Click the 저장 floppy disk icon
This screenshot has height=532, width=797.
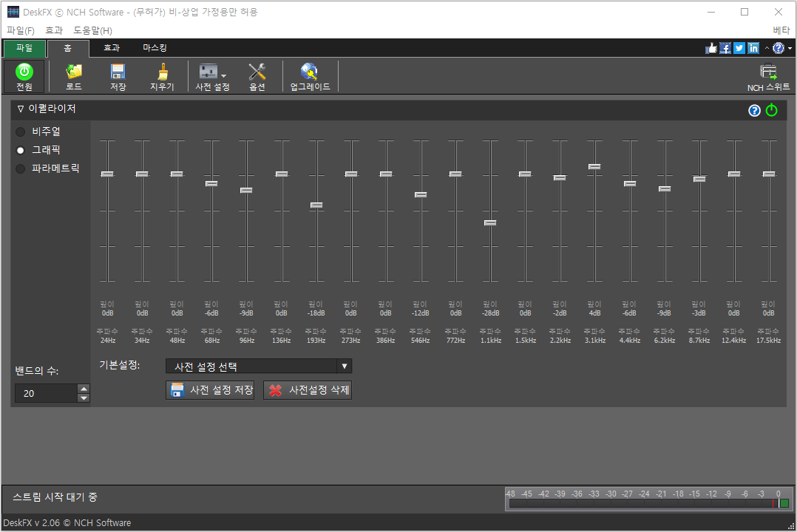click(x=118, y=72)
